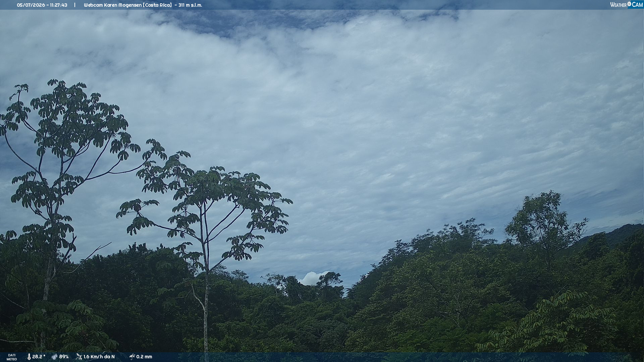Viewport: 644px width, 362px height.
Task: Select the 89% humidity value
Action: click(x=64, y=357)
